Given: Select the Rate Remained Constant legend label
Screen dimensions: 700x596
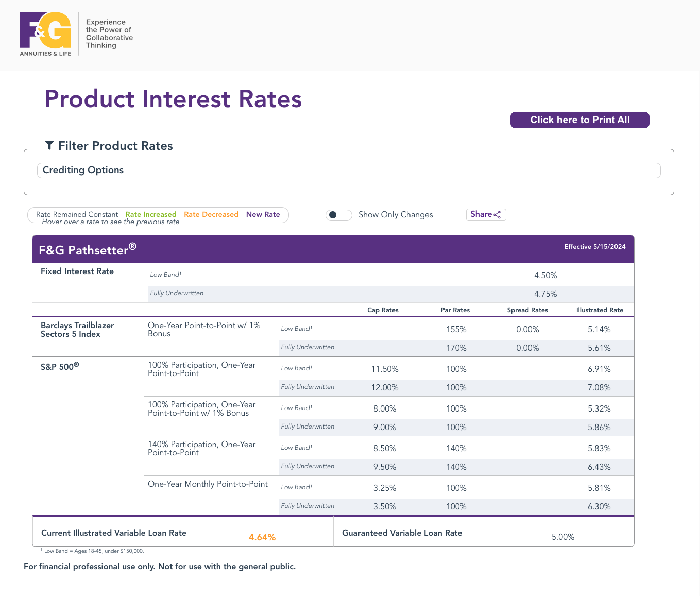Looking at the screenshot, I should tap(77, 214).
